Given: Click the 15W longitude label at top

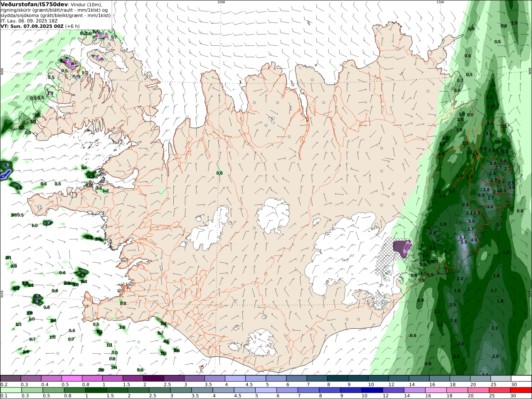Looking at the screenshot, I should [440, 2].
